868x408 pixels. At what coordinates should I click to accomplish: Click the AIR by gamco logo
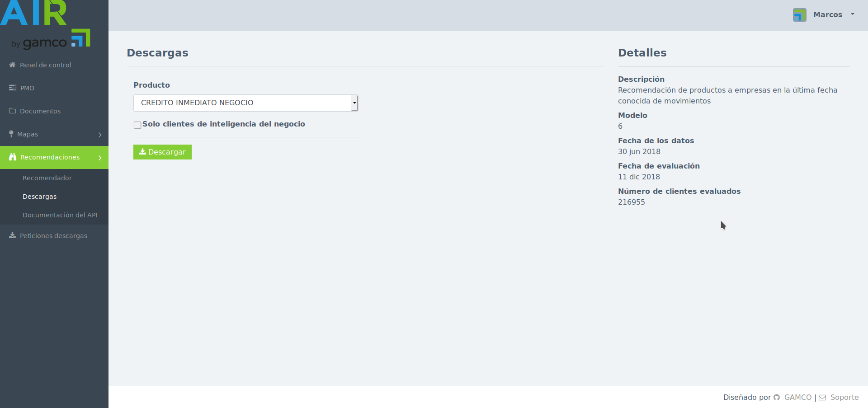[x=45, y=24]
